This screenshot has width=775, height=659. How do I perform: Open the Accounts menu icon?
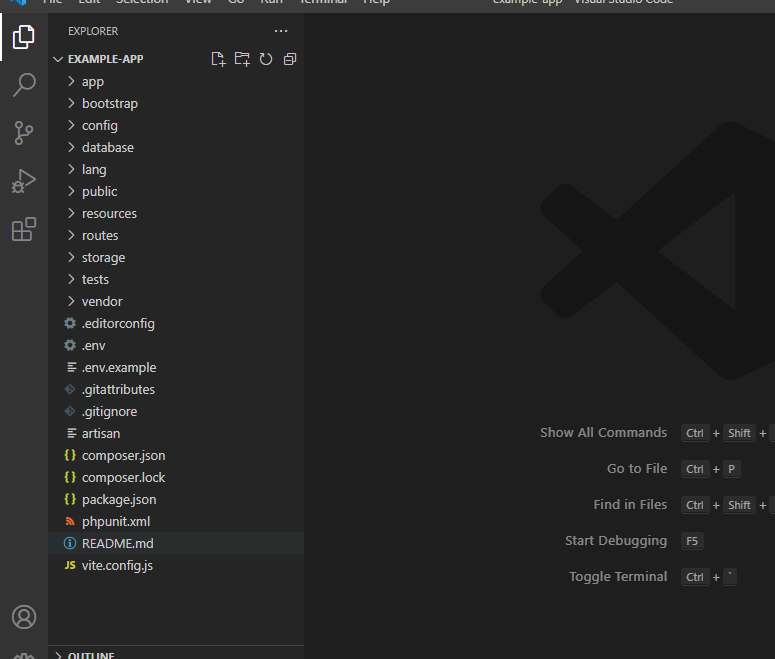point(24,617)
